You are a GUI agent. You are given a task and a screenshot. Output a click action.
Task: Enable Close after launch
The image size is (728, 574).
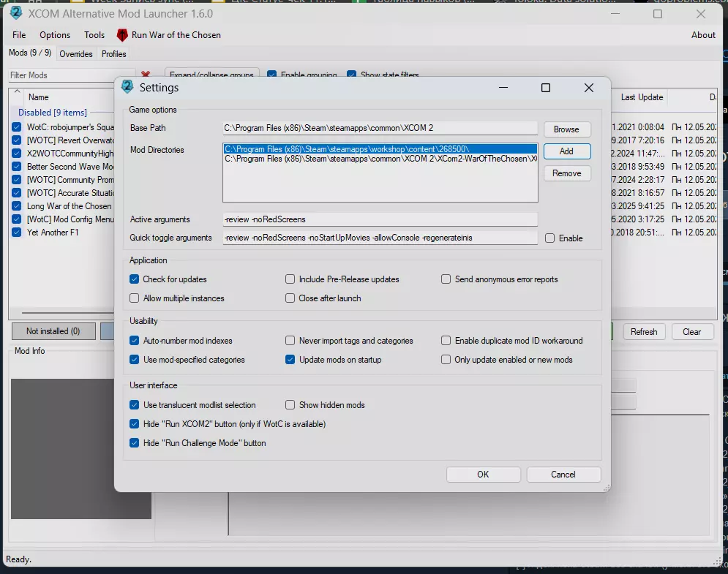(x=290, y=298)
